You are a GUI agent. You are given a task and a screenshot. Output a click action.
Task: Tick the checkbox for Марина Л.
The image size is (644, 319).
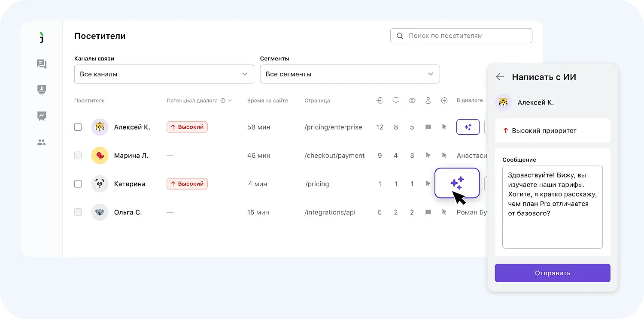(78, 155)
